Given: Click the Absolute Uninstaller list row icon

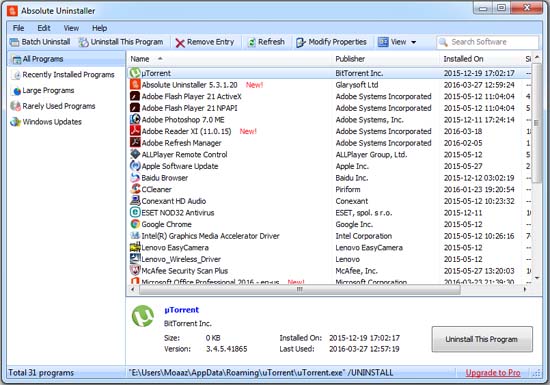Looking at the screenshot, I should (x=135, y=85).
